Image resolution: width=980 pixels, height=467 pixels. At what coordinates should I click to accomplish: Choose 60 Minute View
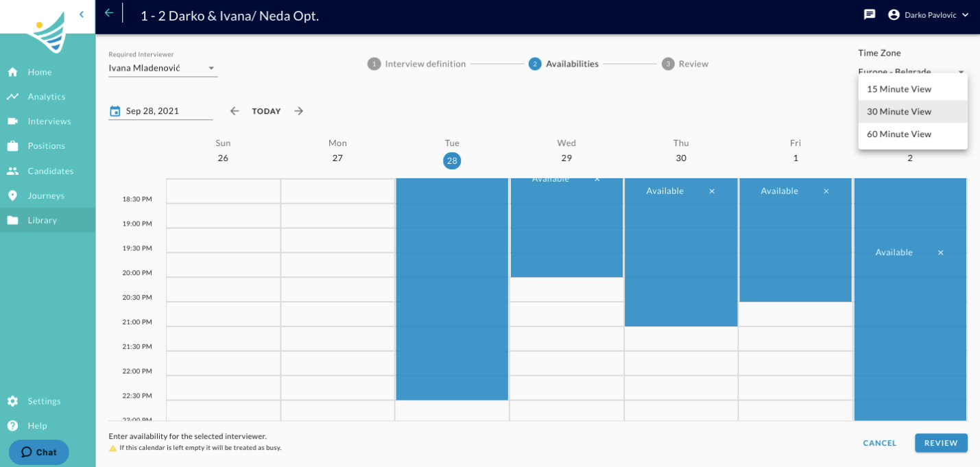913,134
